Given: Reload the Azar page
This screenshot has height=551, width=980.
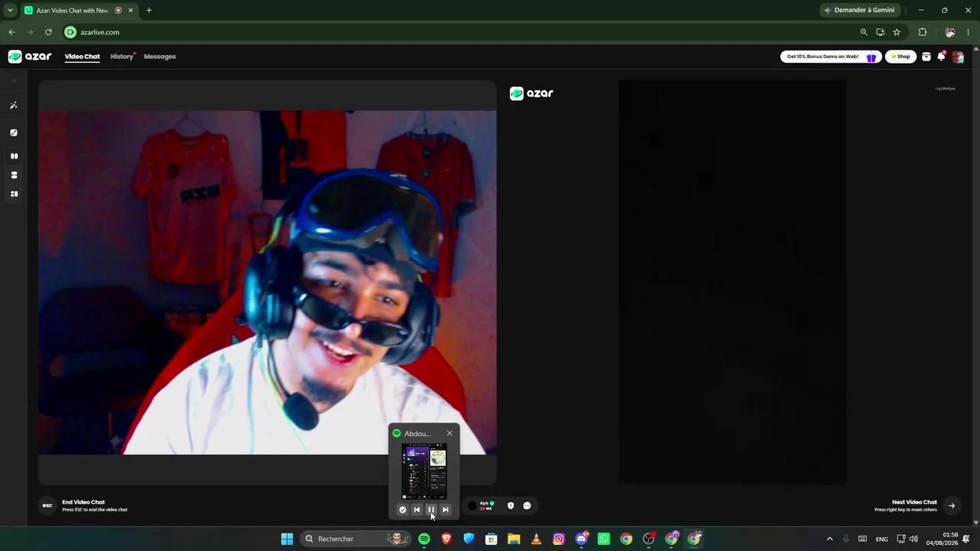Looking at the screenshot, I should click(48, 32).
